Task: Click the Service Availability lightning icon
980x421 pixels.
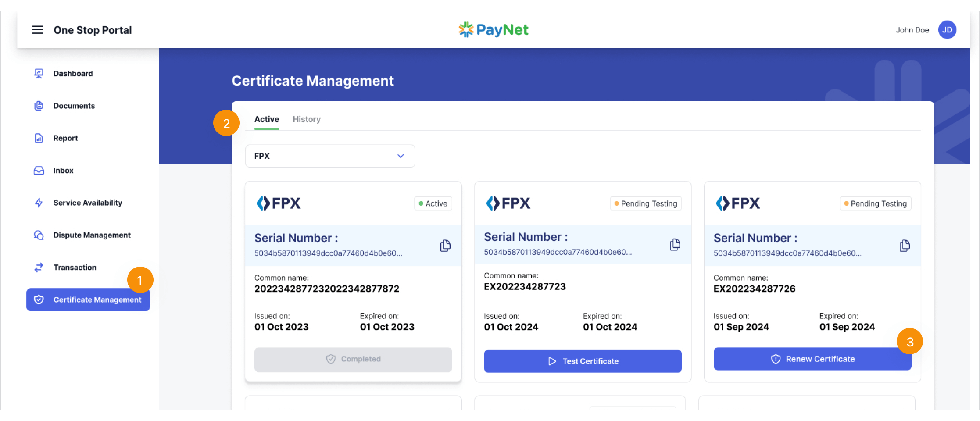Action: pos(39,203)
